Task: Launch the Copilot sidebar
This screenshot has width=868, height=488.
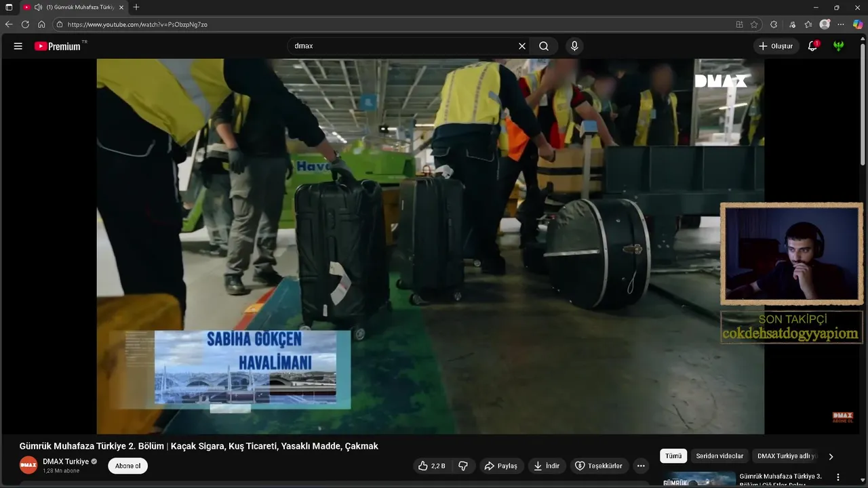Action: point(858,24)
